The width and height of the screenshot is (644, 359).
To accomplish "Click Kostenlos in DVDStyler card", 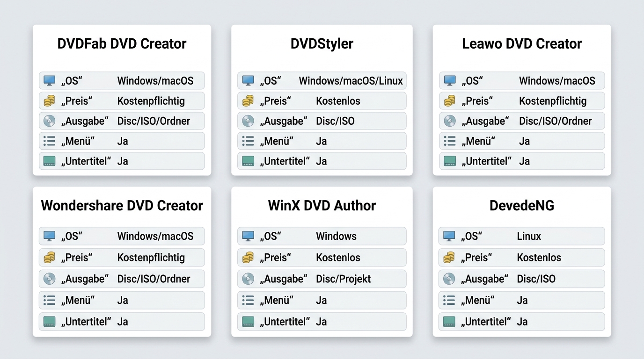I will [x=338, y=101].
